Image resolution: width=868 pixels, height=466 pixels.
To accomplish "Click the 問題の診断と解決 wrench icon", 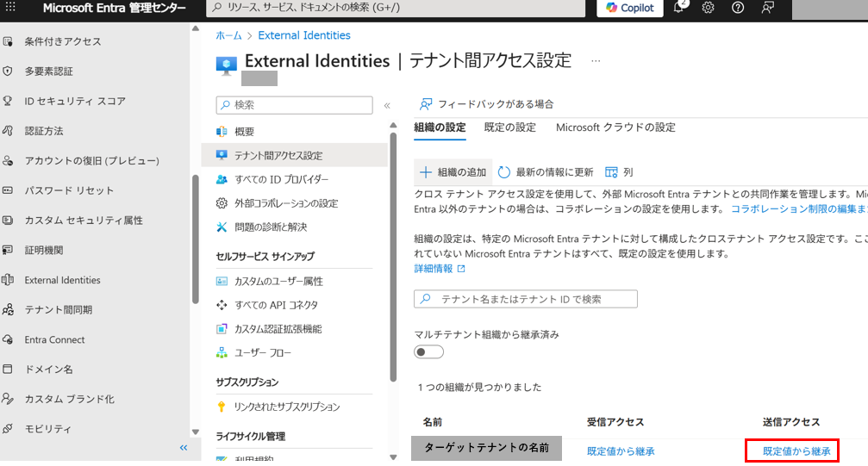I will coord(222,227).
